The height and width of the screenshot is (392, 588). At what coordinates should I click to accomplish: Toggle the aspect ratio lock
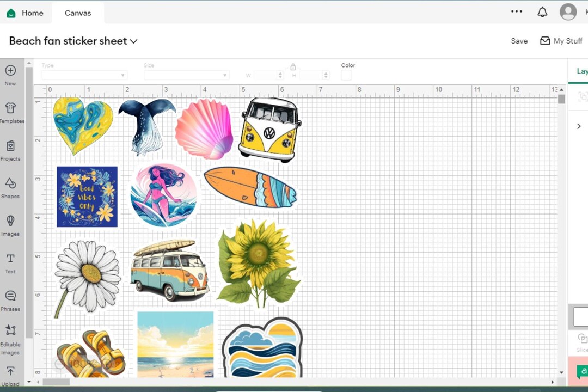293,66
